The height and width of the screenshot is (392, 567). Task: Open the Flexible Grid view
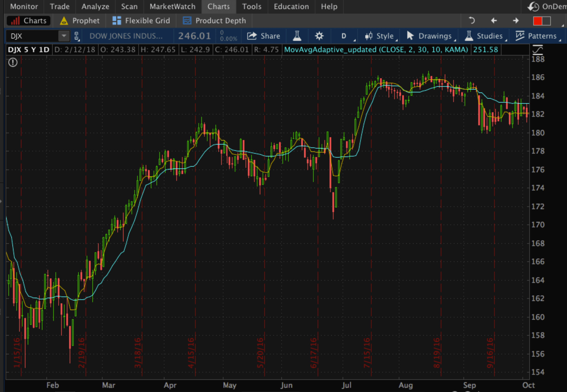[141, 21]
